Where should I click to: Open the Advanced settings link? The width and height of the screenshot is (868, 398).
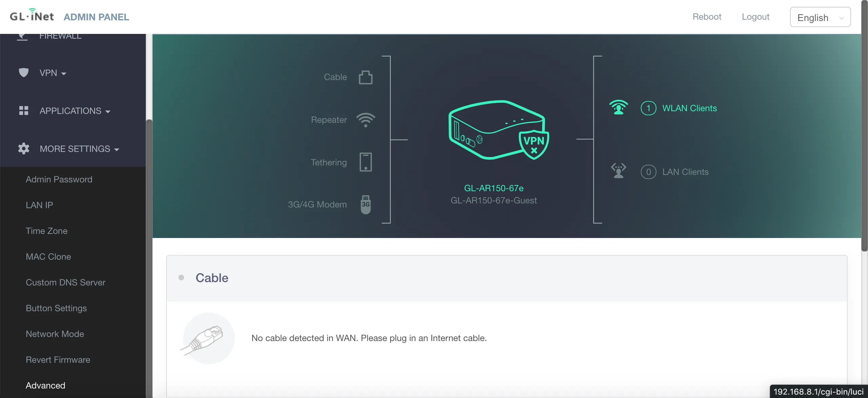[45, 385]
